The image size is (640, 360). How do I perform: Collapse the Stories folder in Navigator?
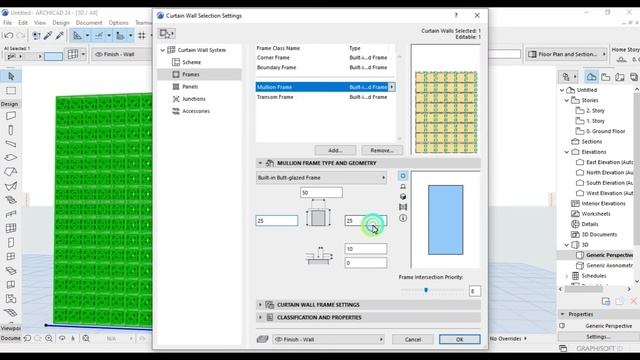567,100
